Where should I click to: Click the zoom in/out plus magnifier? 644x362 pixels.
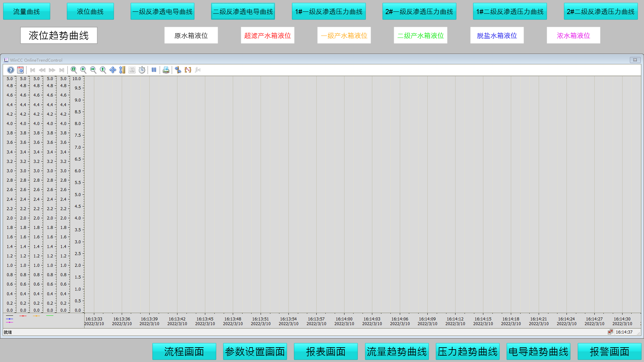coord(84,70)
